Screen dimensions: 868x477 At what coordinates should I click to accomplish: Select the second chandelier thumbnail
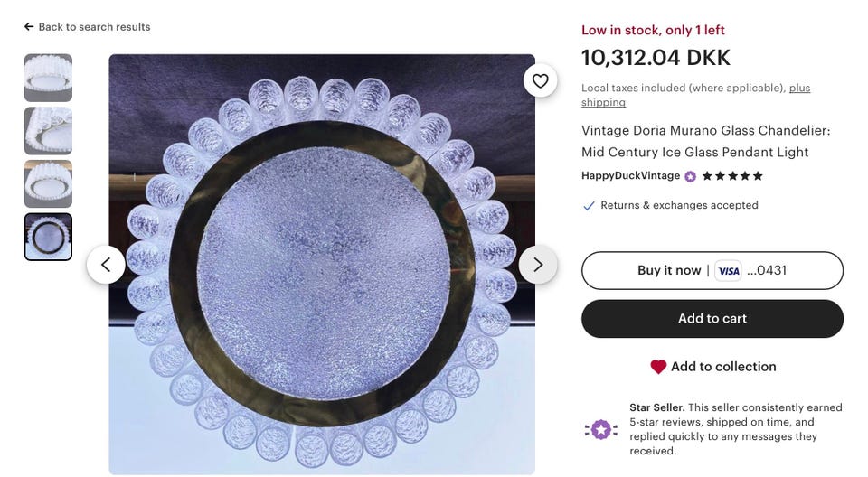pyautogui.click(x=48, y=131)
